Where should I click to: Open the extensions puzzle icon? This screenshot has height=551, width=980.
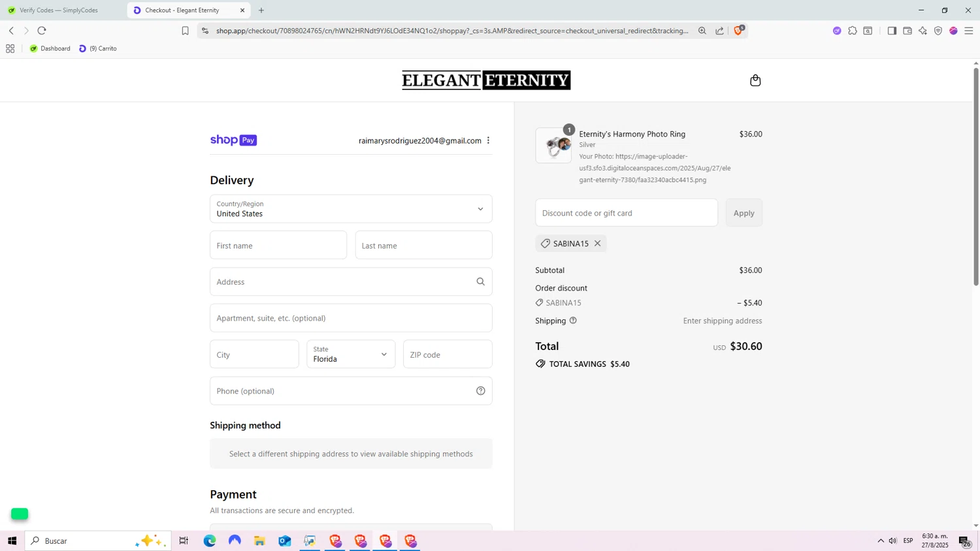click(853, 31)
